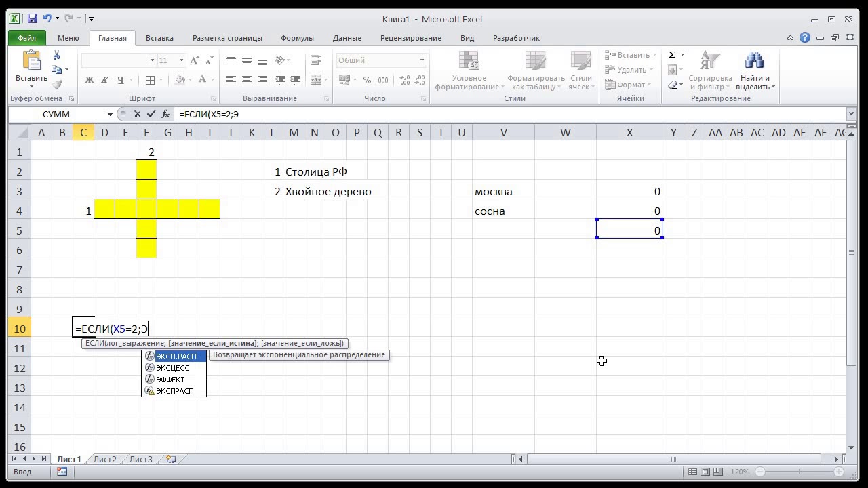
Task: Click the save icon in quick access toolbar
Action: click(32, 19)
